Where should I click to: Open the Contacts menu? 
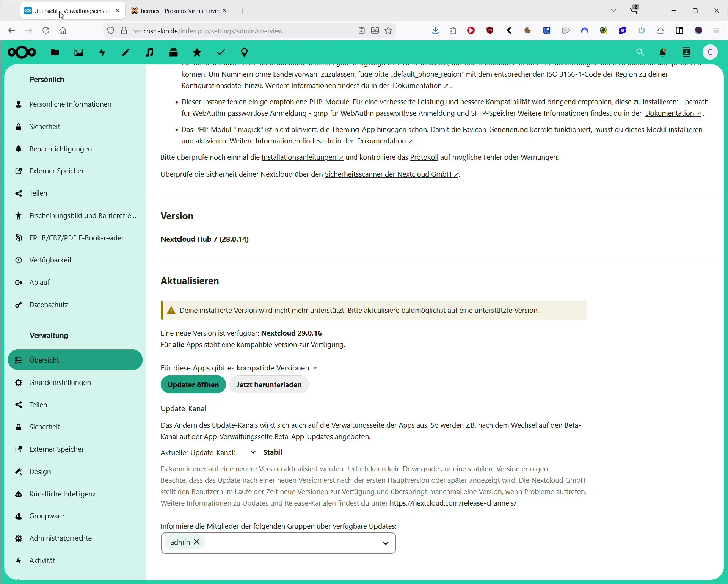(x=687, y=52)
